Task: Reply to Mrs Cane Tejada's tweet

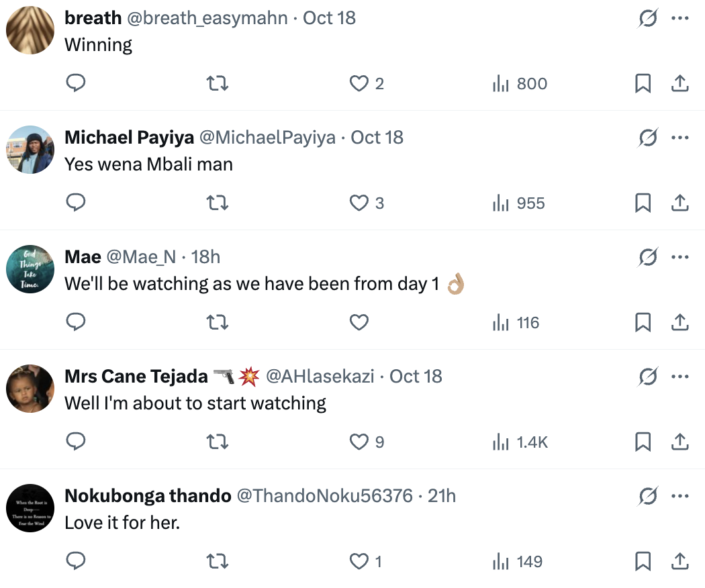Action: click(x=76, y=442)
